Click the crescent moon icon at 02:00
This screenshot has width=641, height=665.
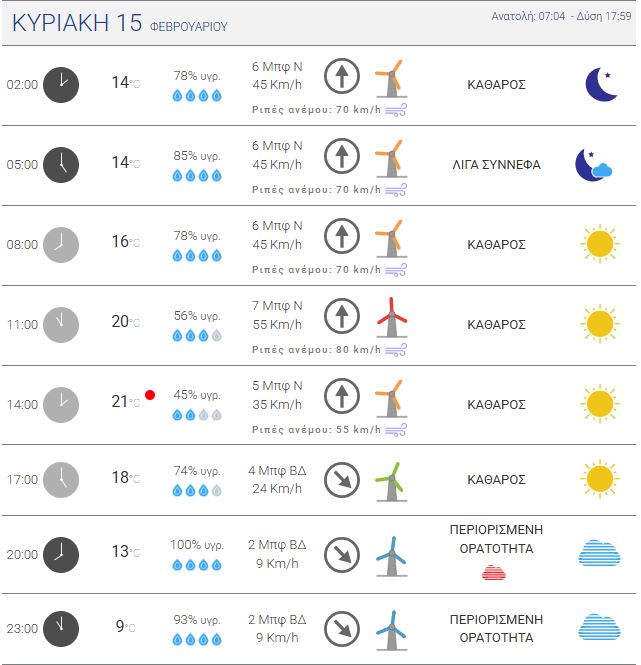click(x=601, y=84)
